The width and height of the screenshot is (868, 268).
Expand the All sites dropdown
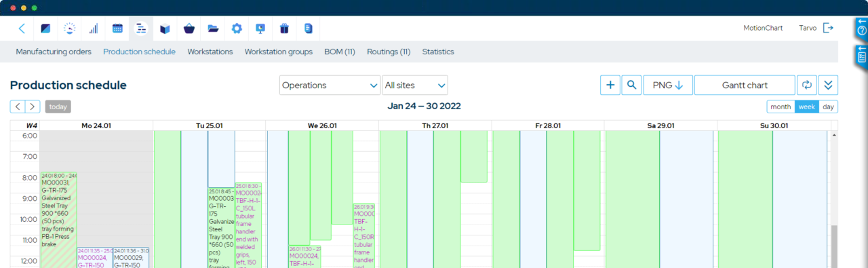click(415, 85)
